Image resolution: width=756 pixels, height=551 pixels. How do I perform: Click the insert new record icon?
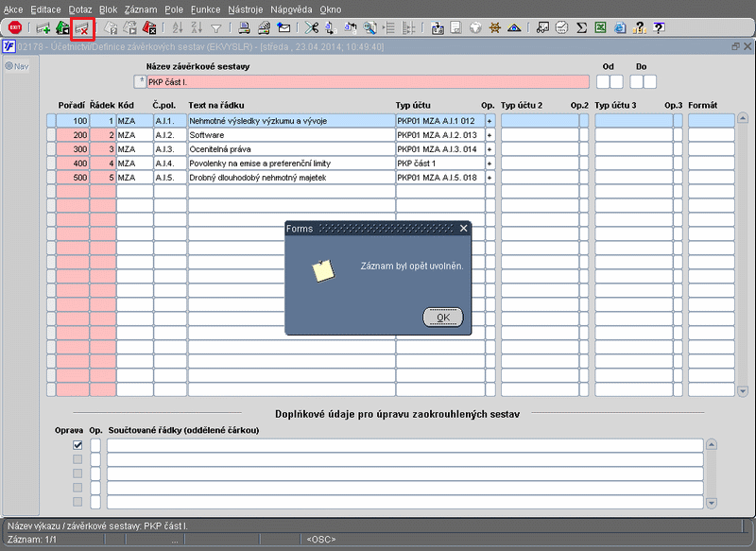(x=43, y=28)
